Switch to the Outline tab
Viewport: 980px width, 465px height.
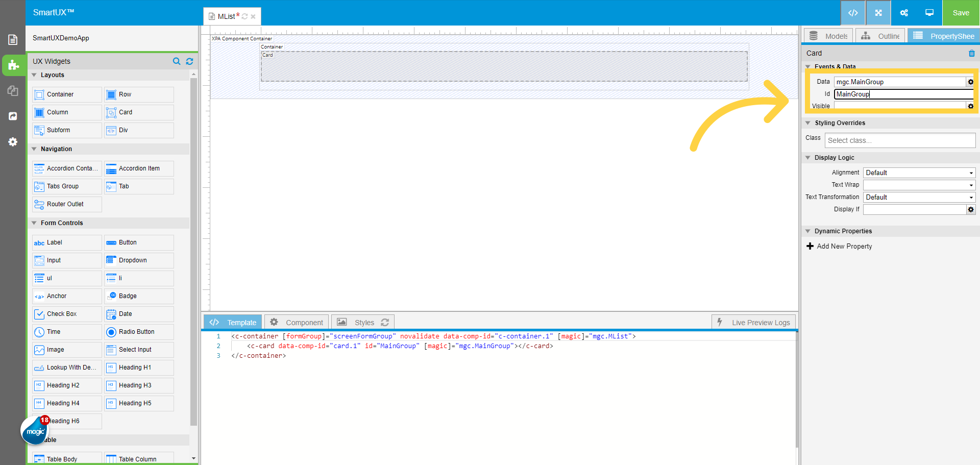[x=880, y=36]
